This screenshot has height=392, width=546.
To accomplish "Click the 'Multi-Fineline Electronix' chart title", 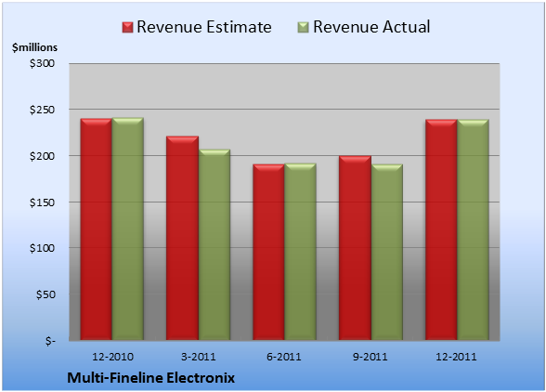I will 151,378.
